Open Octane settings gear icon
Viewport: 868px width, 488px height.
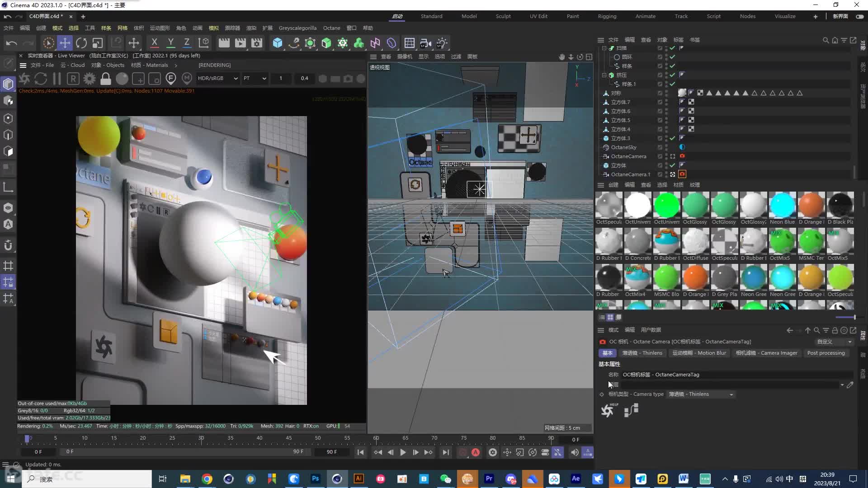pos(90,79)
